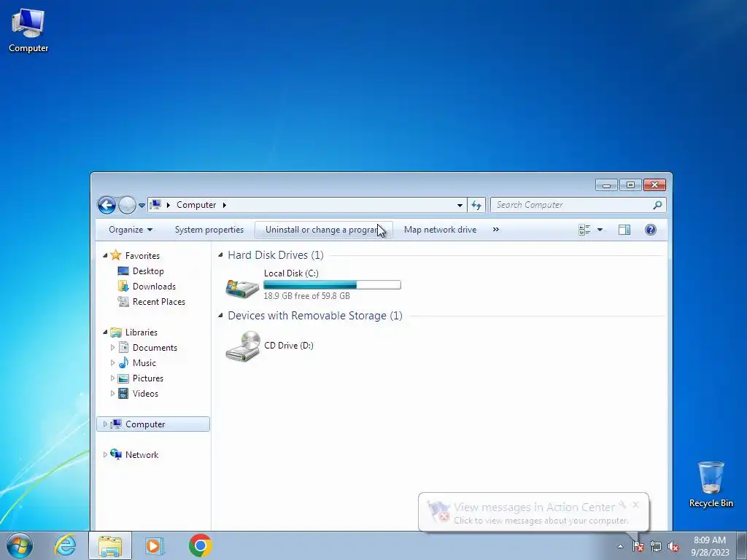Maximize the Computer window

[x=630, y=184]
